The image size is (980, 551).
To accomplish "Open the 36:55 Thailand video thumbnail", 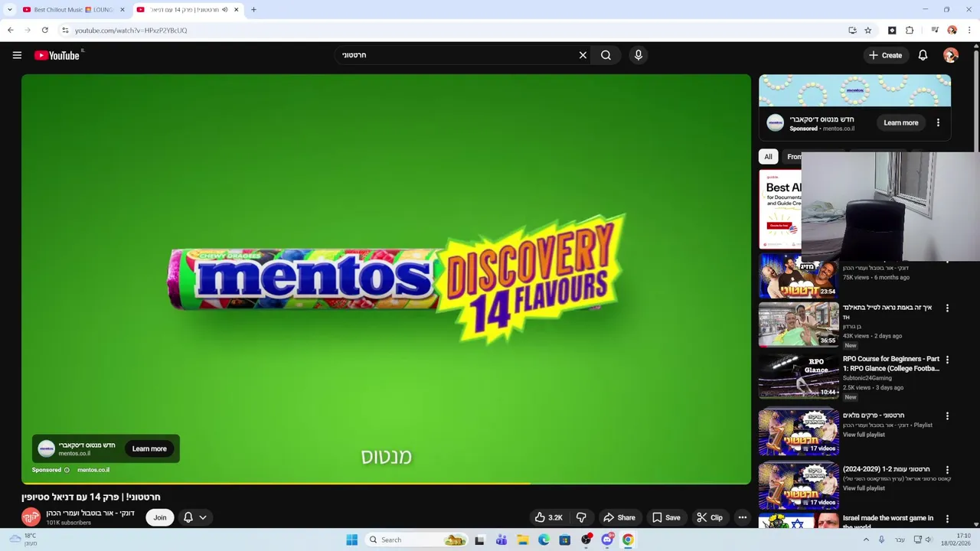I will (799, 324).
